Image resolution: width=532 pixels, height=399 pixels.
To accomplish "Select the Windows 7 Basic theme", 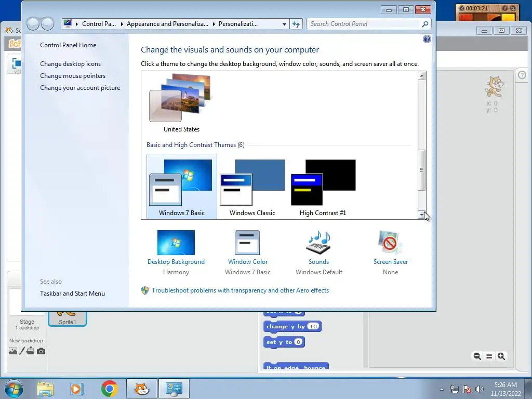I will [181, 187].
